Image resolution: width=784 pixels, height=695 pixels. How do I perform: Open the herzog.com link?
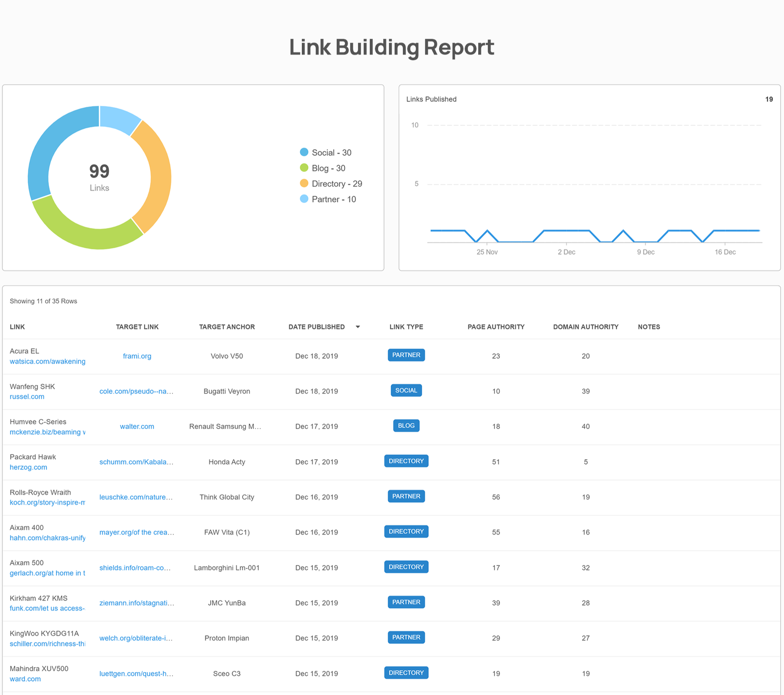pyautogui.click(x=28, y=467)
